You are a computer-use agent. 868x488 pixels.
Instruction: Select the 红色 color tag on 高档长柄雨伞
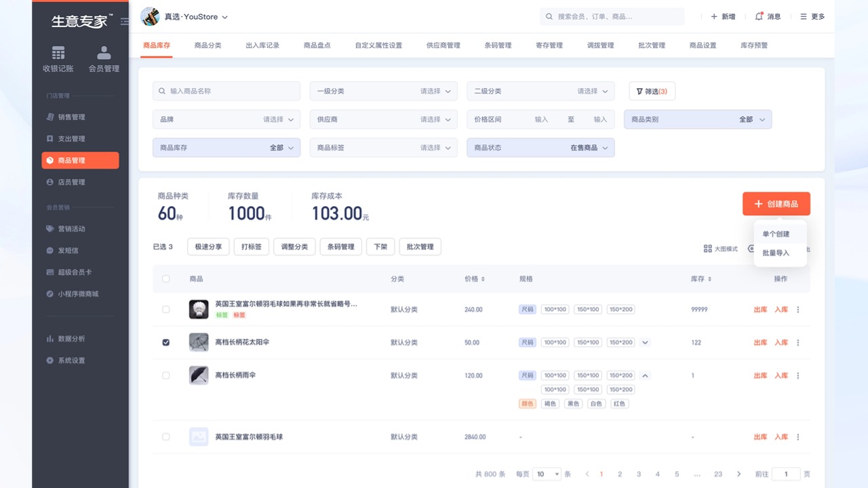coord(619,403)
